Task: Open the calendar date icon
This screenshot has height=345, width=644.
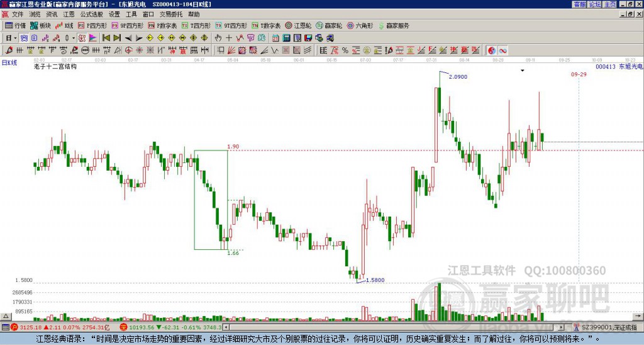Action: 275,38
